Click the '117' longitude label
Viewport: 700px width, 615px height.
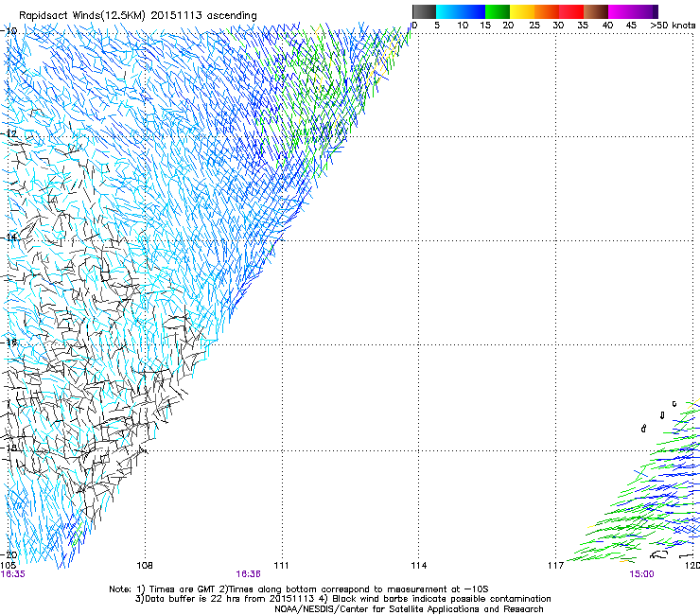coord(556,566)
